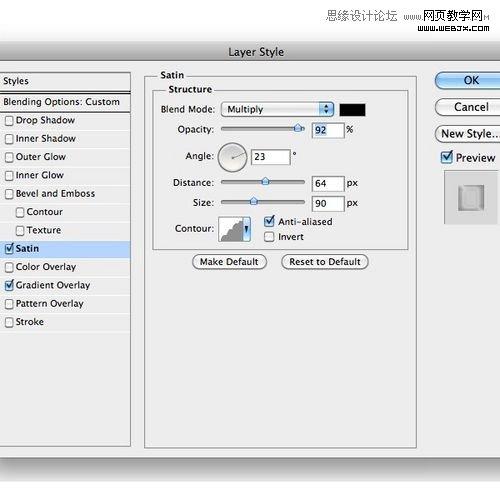The image size is (500, 500).
Task: Check the Invert checkbox
Action: click(x=269, y=237)
